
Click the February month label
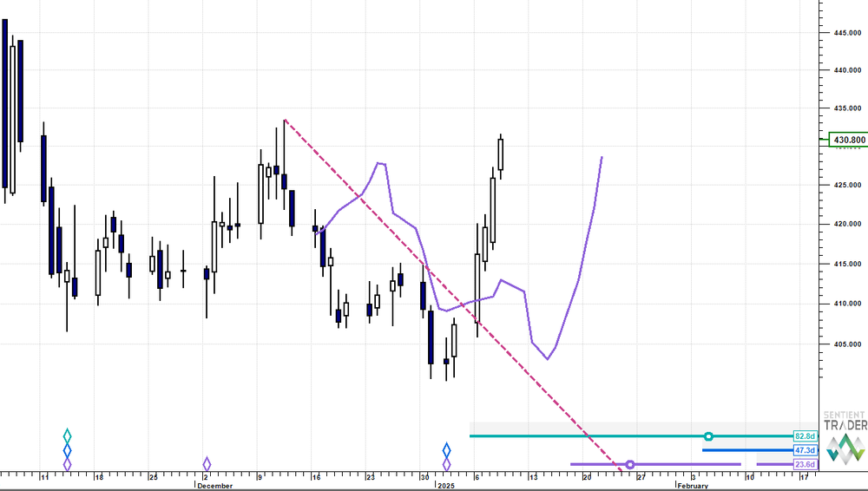click(x=693, y=486)
